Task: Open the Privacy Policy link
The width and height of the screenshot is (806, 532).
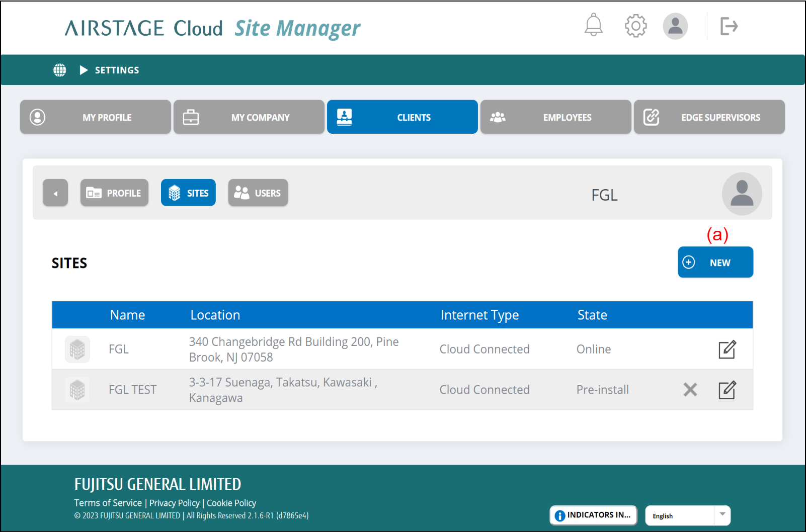Action: coord(174,503)
